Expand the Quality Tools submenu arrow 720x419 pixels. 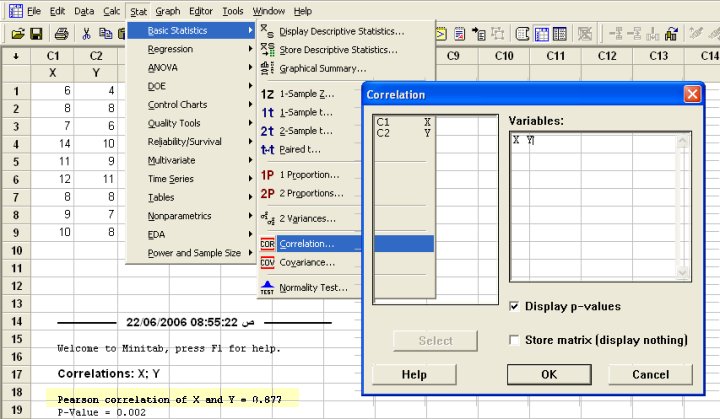(x=250, y=123)
